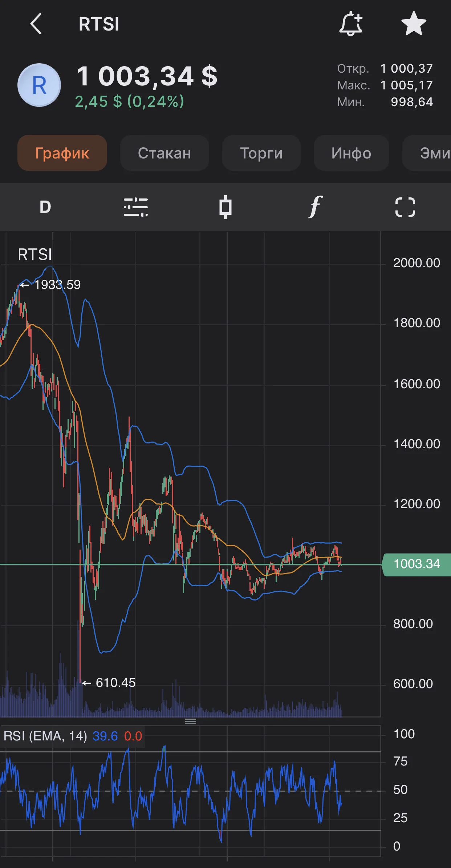
Task: Tap the Мин. 998,64 value
Action: [412, 102]
